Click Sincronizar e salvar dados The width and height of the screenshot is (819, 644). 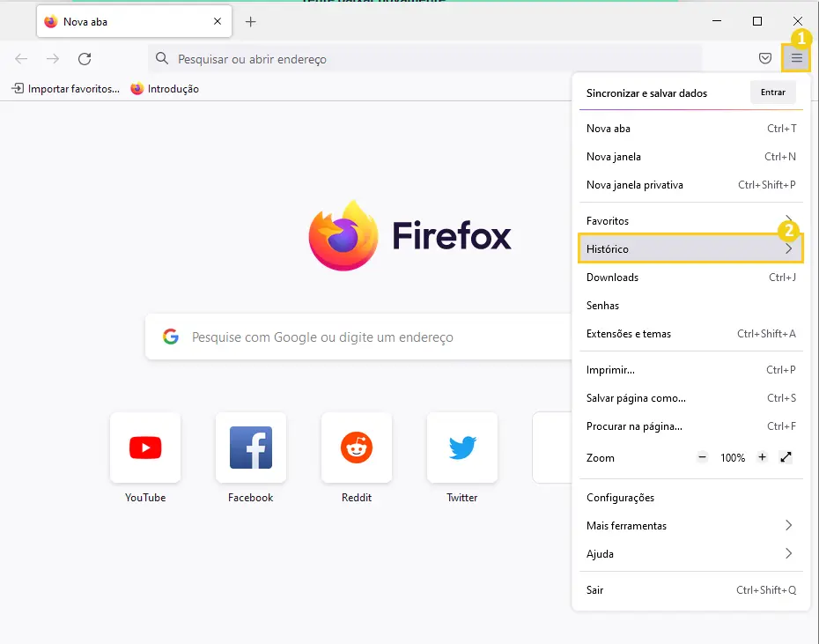coord(646,93)
